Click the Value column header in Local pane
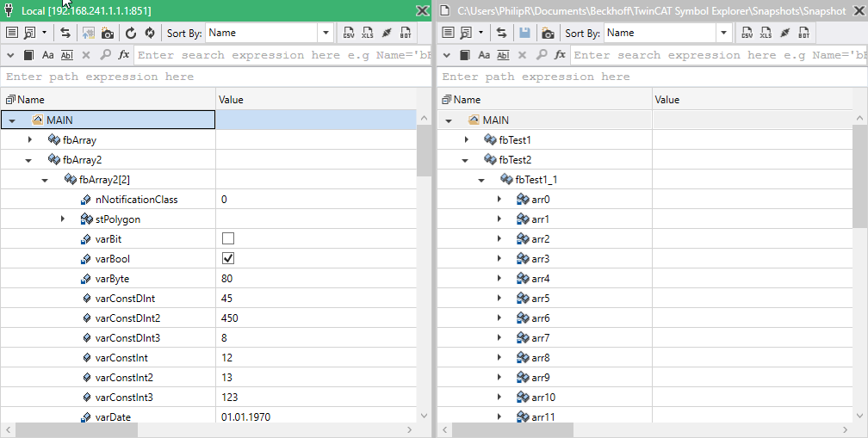Screen dimensions: 868x438 [x=316, y=100]
